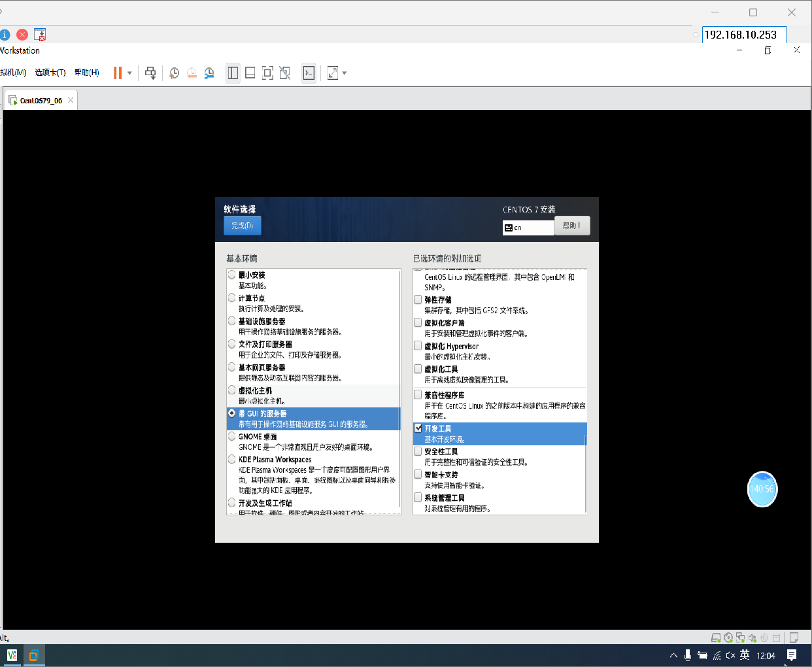
Task: Open the 帮助(H) menu
Action: [86, 73]
